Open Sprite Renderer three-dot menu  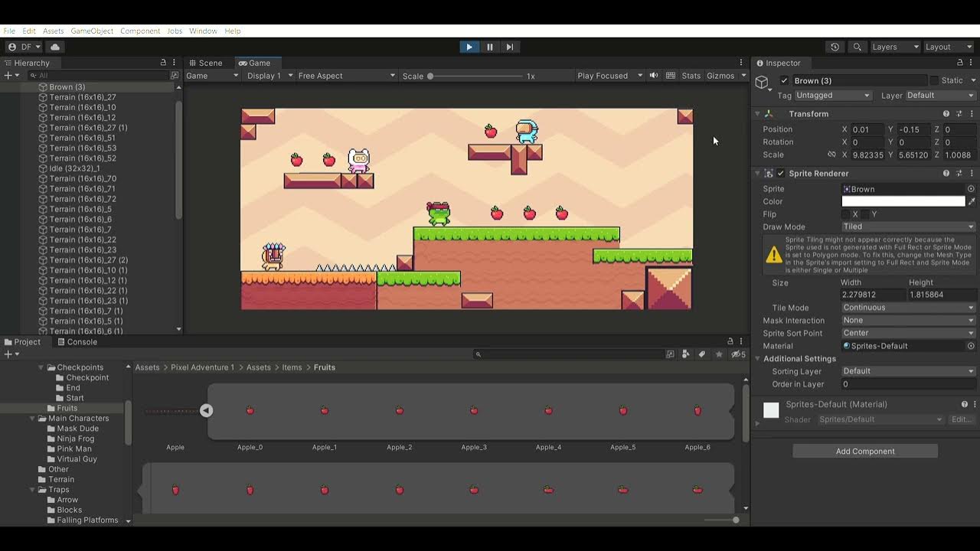(972, 173)
